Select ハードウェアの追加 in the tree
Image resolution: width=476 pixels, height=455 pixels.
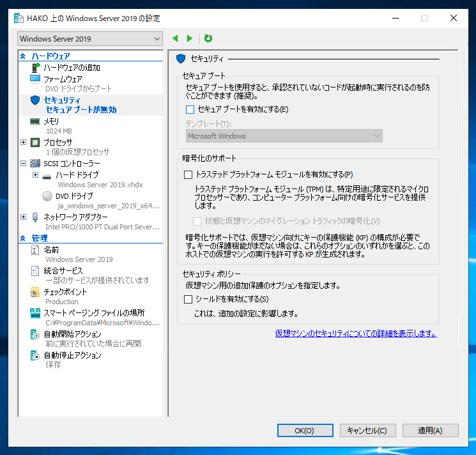[x=72, y=67]
